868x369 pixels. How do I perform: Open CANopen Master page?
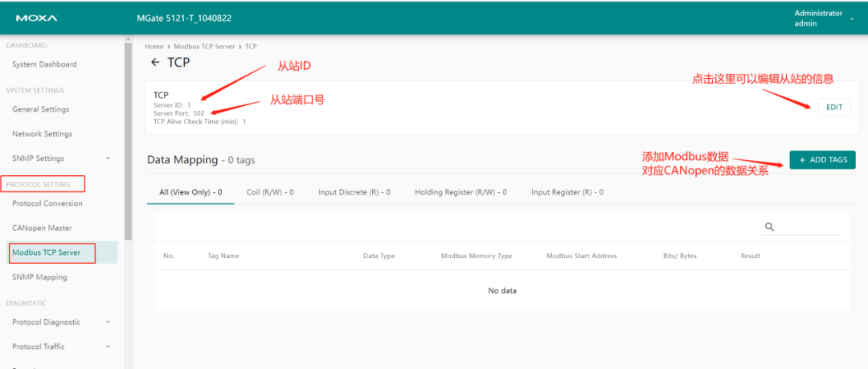tap(42, 228)
